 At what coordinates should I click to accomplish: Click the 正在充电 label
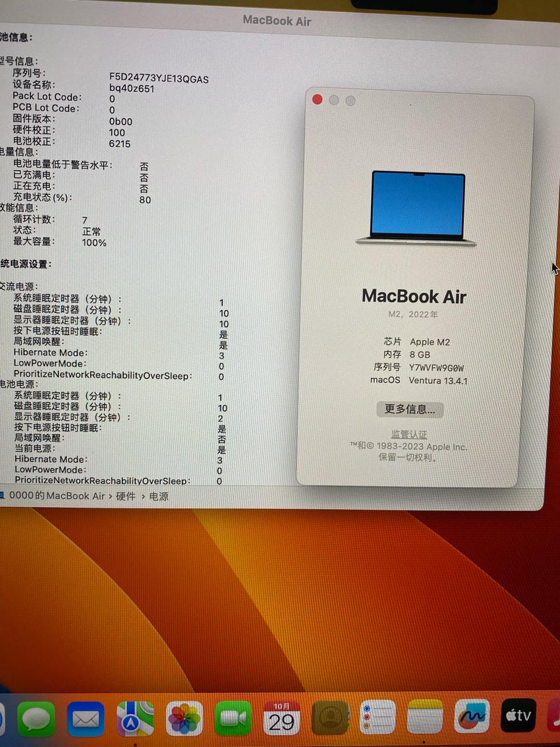coord(34,187)
